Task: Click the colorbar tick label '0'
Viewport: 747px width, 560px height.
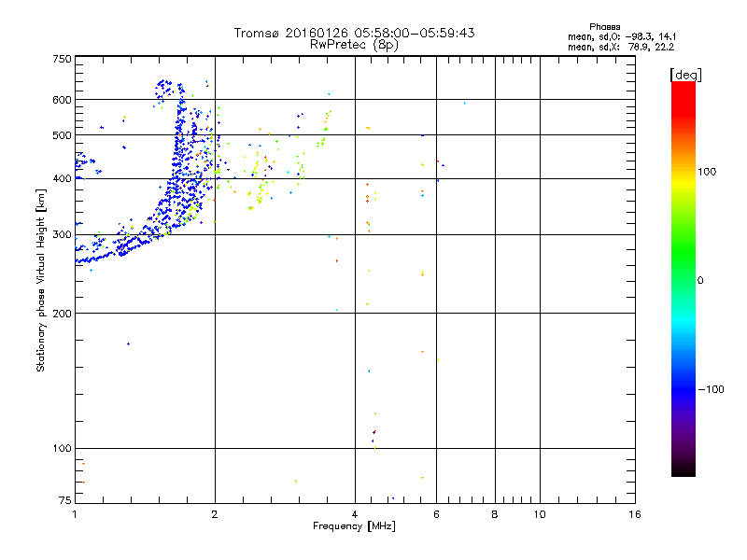Action: pyautogui.click(x=700, y=281)
